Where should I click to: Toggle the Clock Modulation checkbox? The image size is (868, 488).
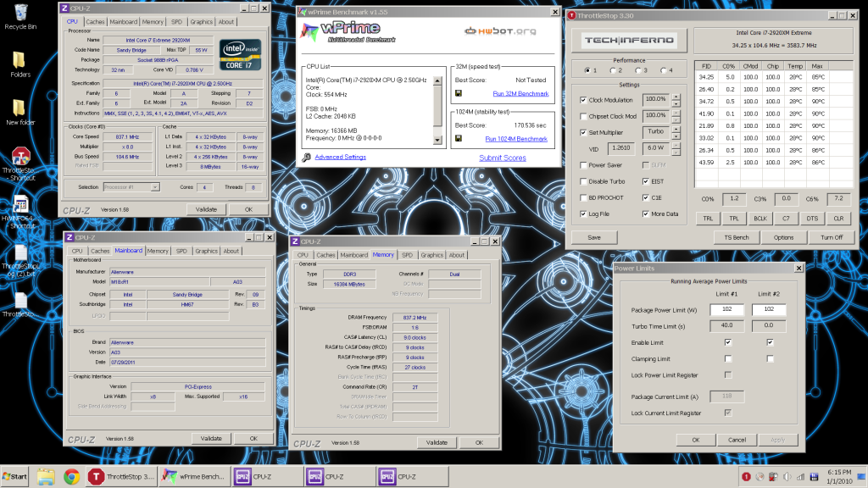(583, 100)
